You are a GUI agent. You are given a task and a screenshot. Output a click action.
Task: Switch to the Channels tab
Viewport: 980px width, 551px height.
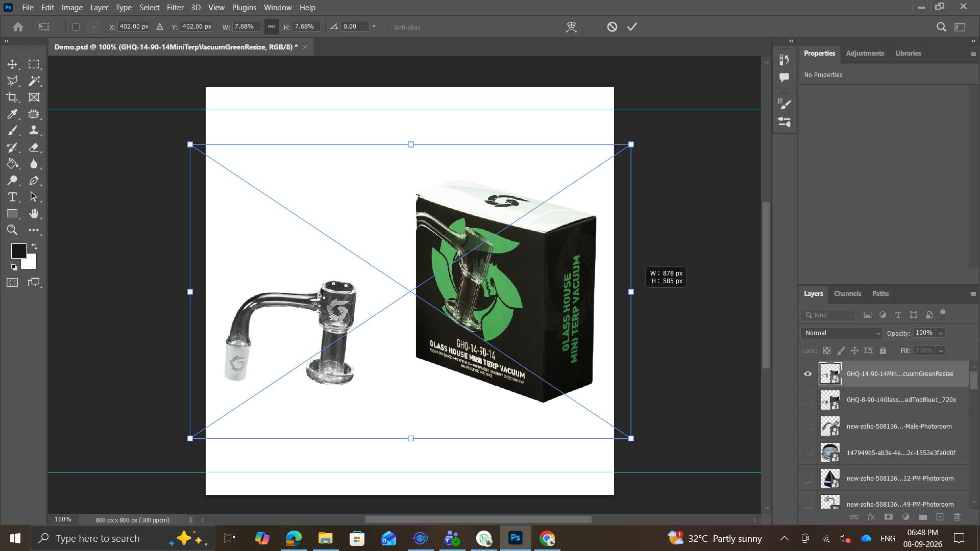tap(847, 294)
